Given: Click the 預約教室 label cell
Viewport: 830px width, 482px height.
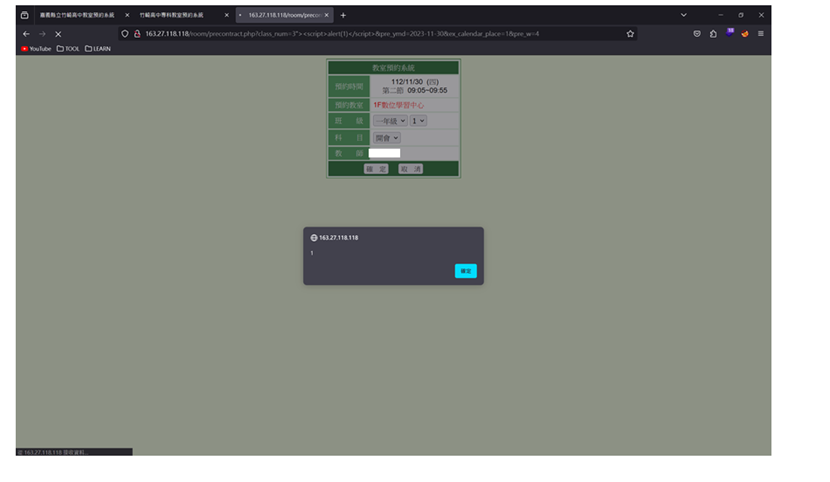Looking at the screenshot, I should (x=349, y=105).
